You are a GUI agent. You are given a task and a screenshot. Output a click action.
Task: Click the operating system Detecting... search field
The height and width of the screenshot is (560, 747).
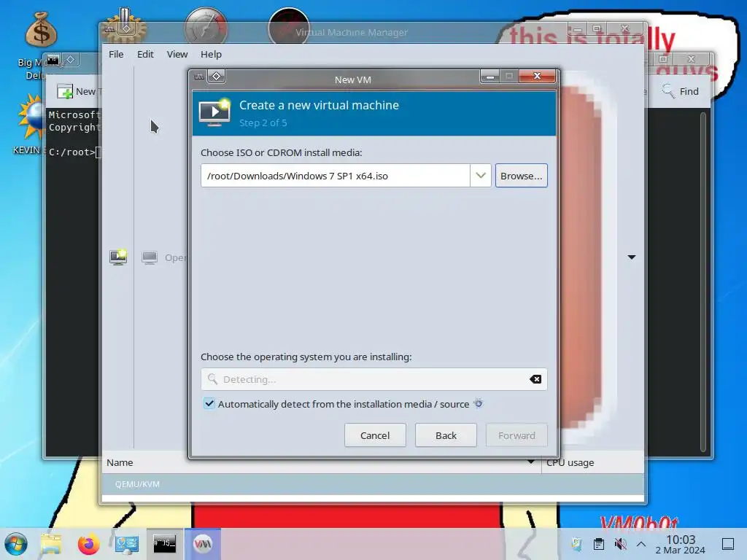click(x=374, y=379)
